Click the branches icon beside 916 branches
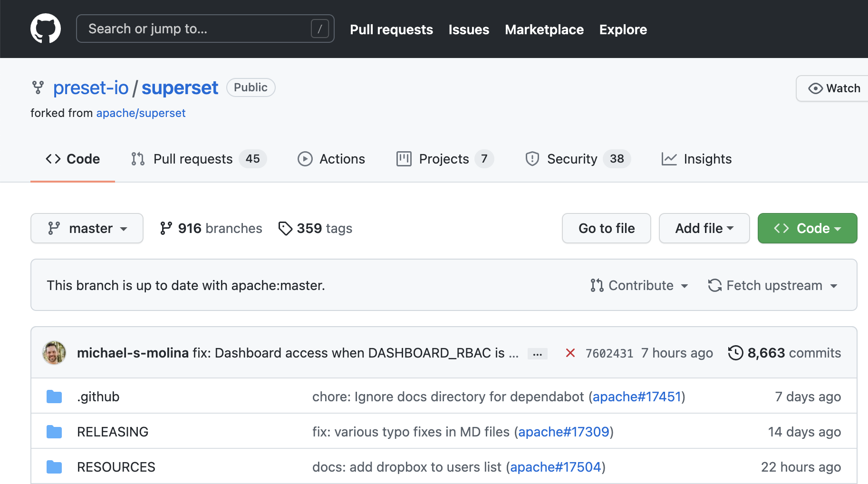The image size is (868, 484). (x=166, y=229)
